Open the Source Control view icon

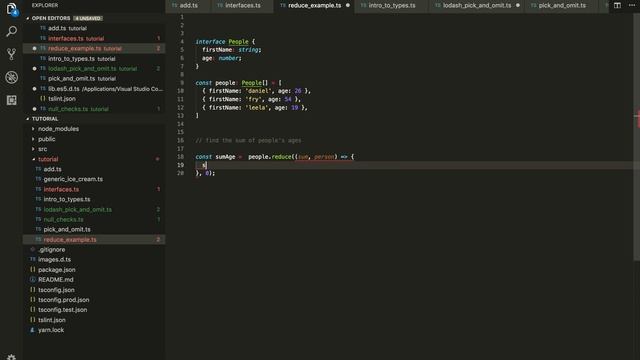pos(11,54)
